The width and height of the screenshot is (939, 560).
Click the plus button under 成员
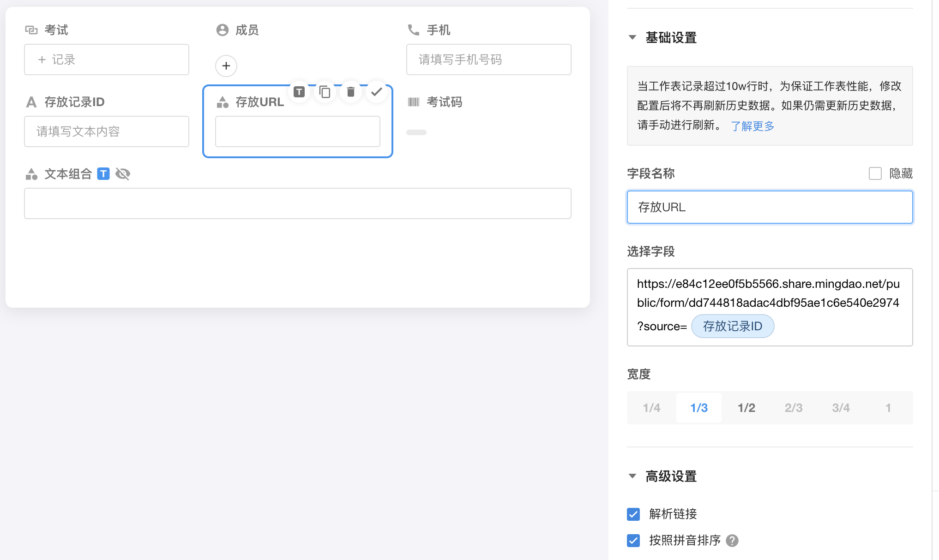click(226, 66)
